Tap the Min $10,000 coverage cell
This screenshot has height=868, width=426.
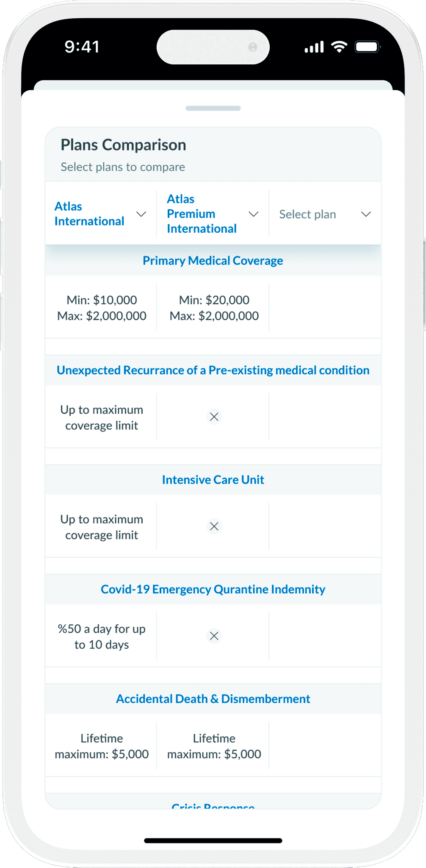click(102, 308)
